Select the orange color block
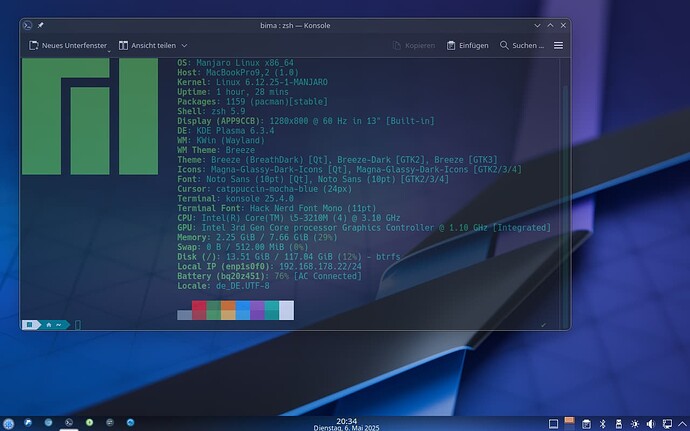The image size is (690, 431). point(228,310)
